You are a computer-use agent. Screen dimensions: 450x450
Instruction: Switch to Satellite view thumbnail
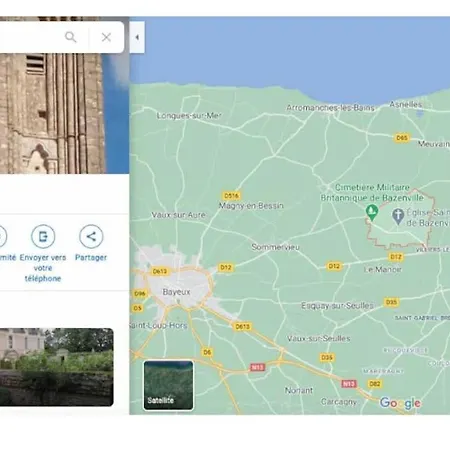[x=168, y=385]
